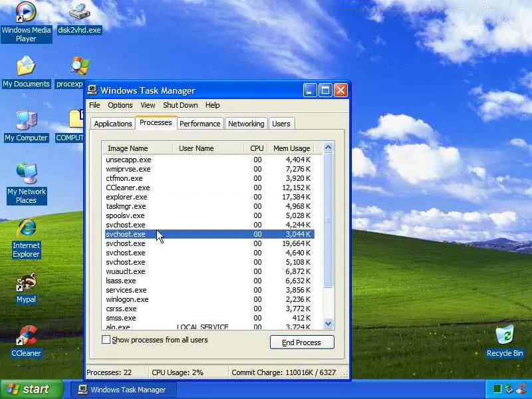Viewport: 532px width, 399px height.
Task: Click the process list scrollbar thumb
Action: 328,221
